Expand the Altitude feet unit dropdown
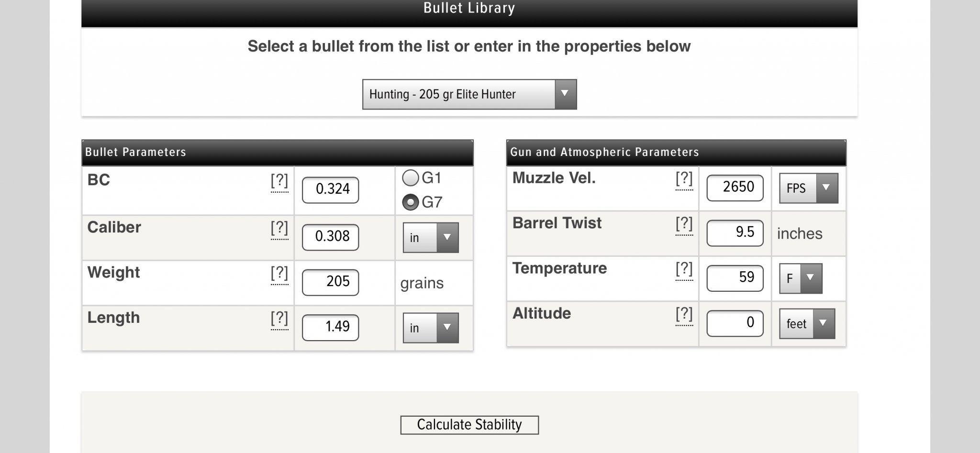Image resolution: width=980 pixels, height=453 pixels. (x=807, y=324)
